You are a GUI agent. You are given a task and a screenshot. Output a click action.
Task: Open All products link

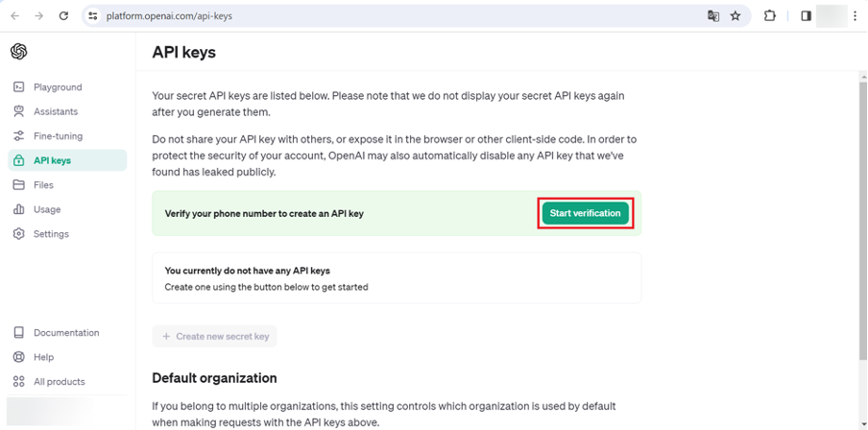point(67,381)
